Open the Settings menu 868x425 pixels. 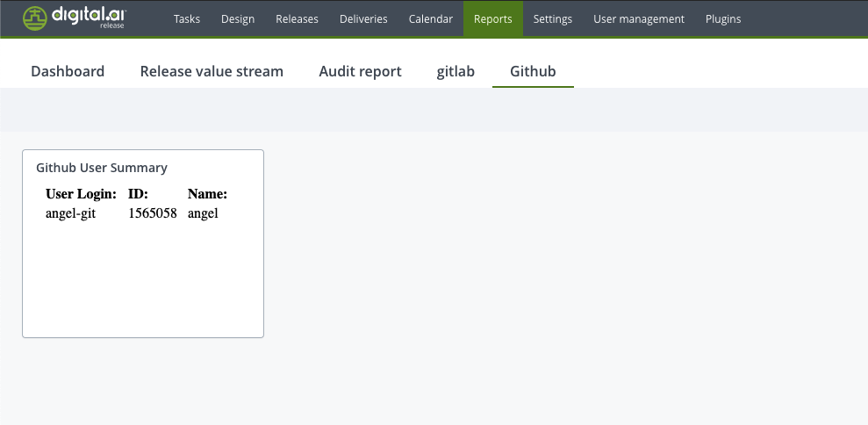pyautogui.click(x=552, y=19)
